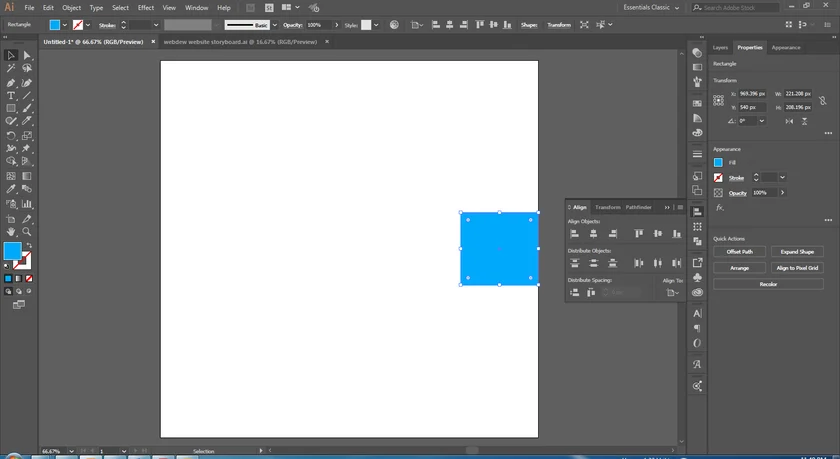Choose the Hand tool
Viewport: 840px width, 459px height.
(11, 231)
